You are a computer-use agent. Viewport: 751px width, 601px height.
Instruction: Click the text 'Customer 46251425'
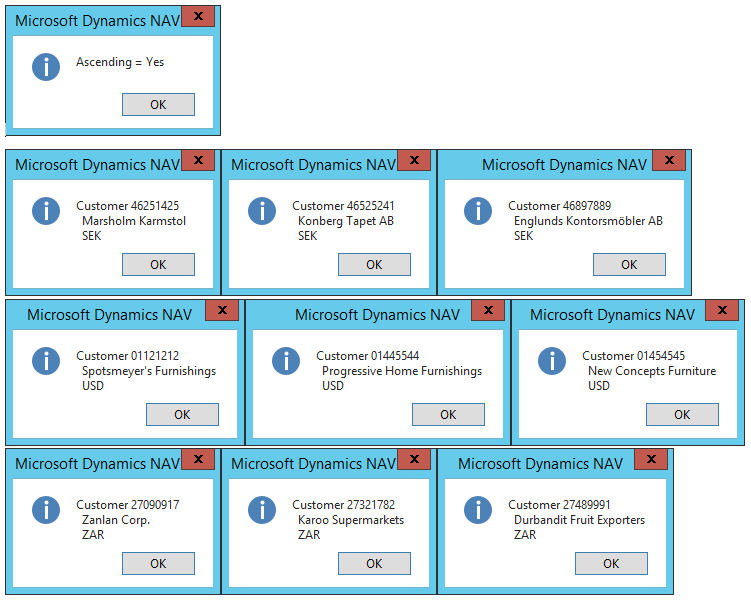(x=127, y=206)
